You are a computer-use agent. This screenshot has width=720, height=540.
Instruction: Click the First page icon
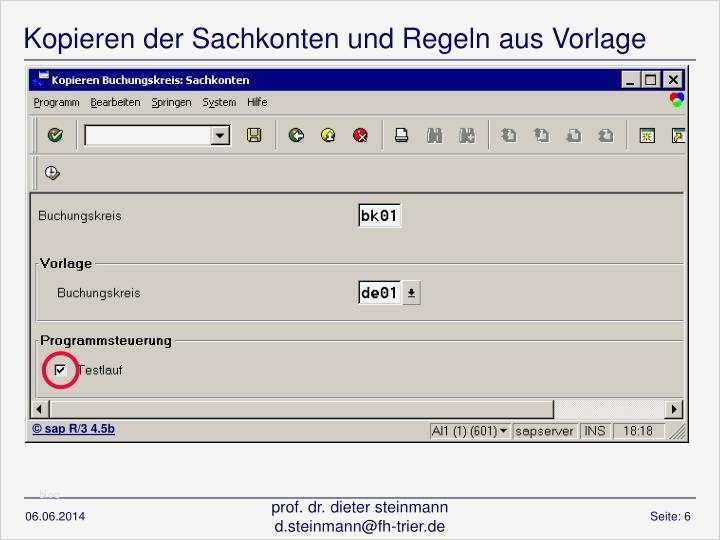tap(508, 135)
